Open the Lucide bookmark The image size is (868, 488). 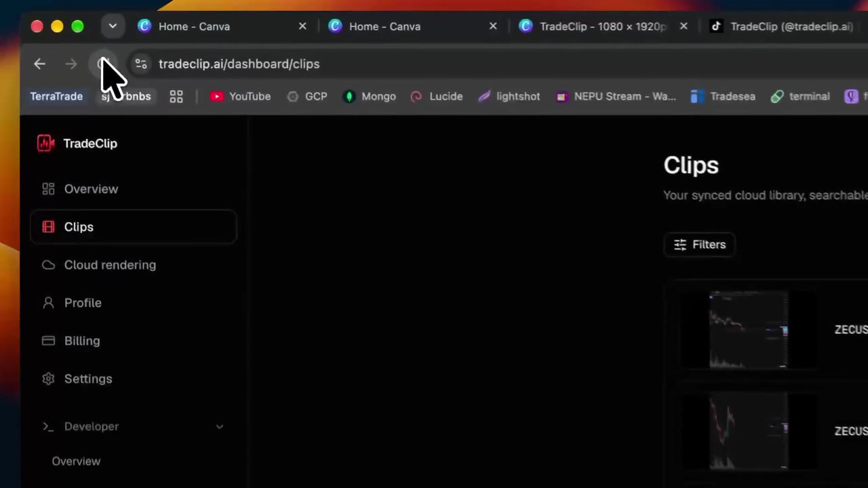pyautogui.click(x=437, y=96)
